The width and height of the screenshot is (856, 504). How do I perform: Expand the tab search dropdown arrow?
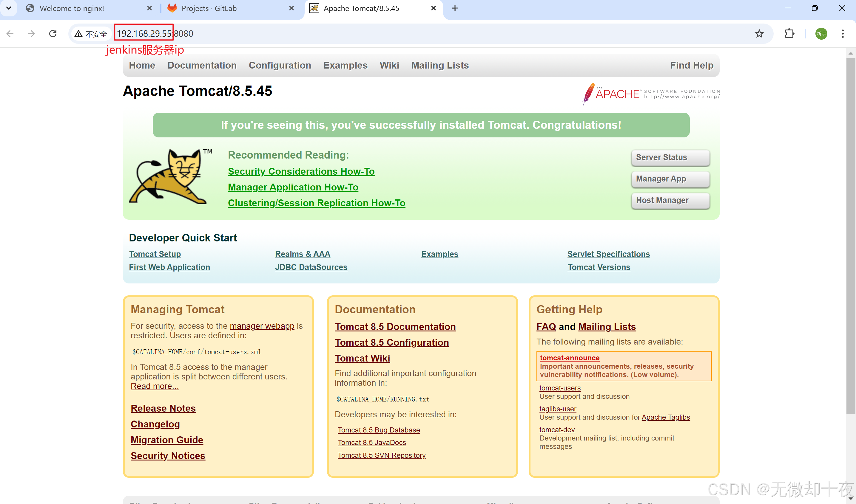point(9,8)
